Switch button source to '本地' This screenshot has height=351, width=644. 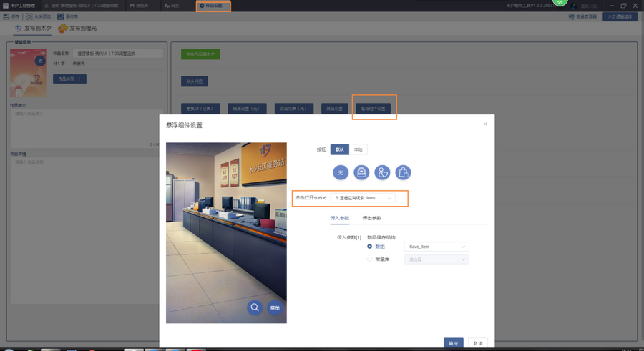(x=358, y=149)
